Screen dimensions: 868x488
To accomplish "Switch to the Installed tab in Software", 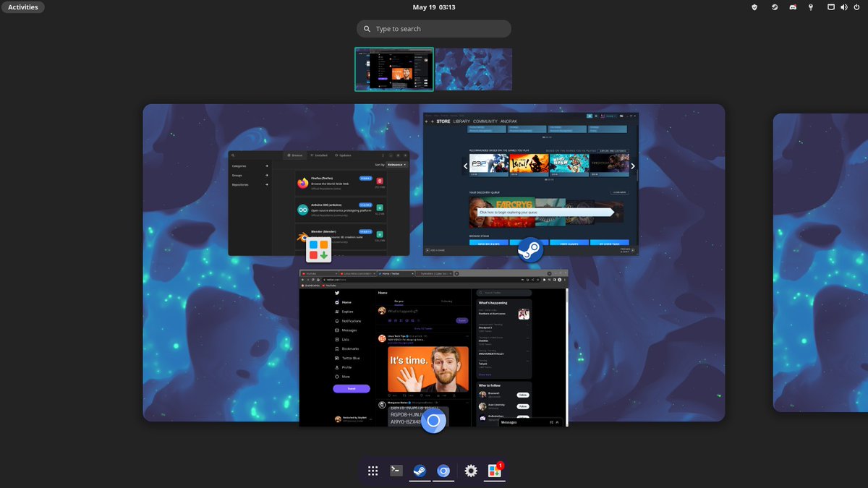I will click(319, 155).
